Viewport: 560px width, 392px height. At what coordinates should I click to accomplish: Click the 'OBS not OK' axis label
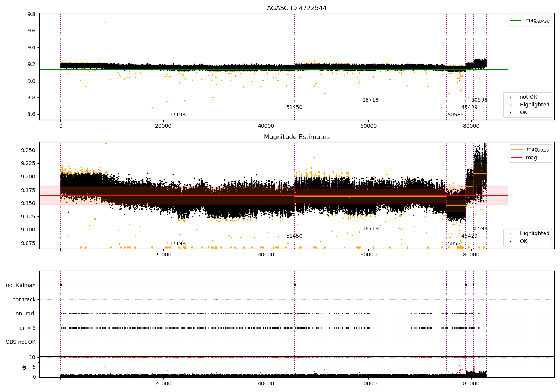(21, 342)
